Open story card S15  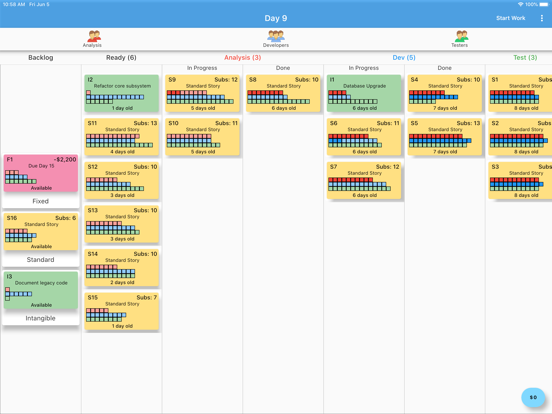pyautogui.click(x=121, y=312)
